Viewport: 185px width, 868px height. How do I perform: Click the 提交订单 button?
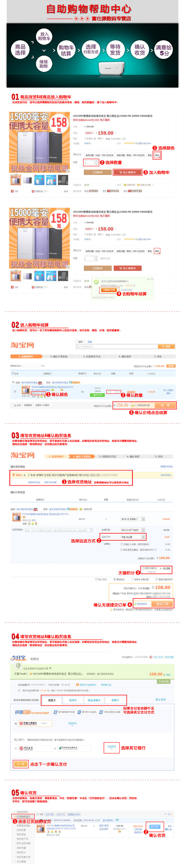pyautogui.click(x=162, y=604)
